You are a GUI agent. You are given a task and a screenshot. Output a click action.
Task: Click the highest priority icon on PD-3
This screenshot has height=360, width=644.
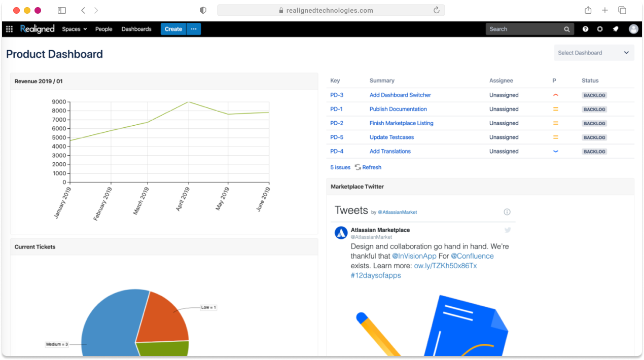coord(555,95)
